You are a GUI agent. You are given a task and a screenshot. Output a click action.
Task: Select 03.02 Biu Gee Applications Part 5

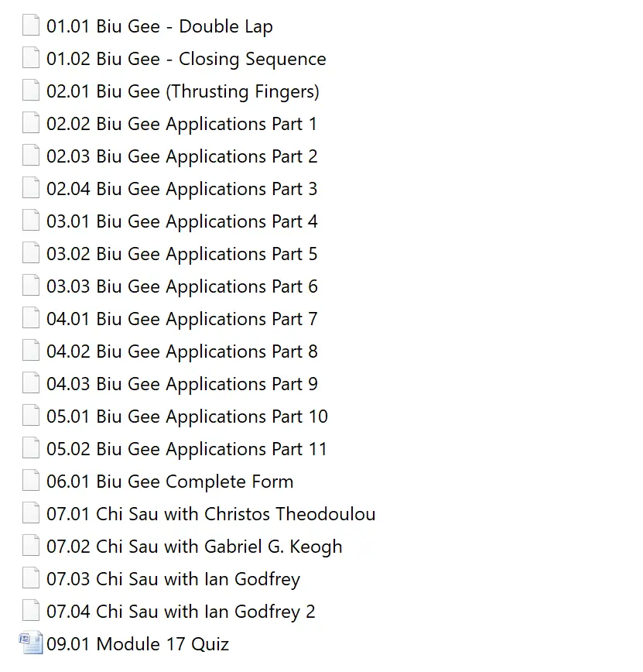pos(181,254)
